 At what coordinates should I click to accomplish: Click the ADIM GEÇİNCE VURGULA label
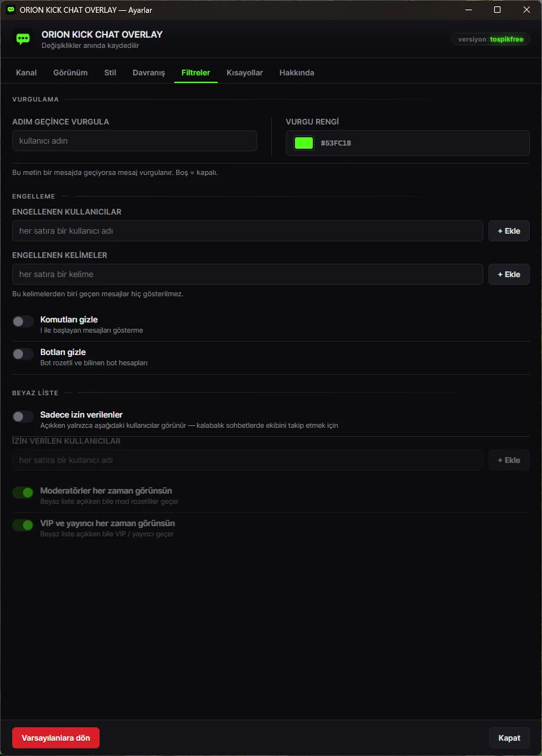point(61,121)
